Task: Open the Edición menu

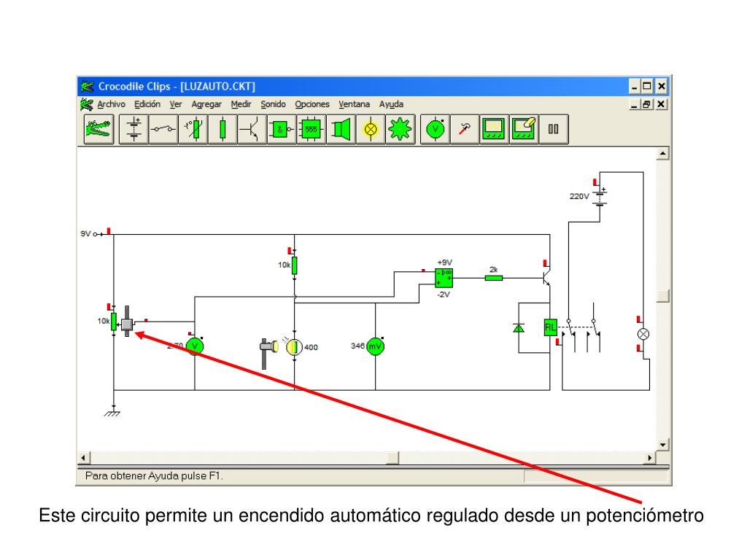Action: pos(147,104)
